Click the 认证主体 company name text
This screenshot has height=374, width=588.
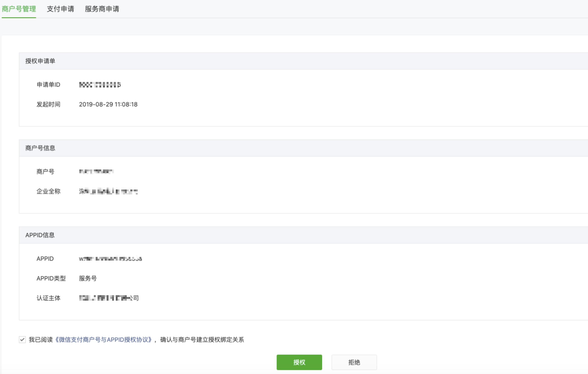tap(109, 298)
